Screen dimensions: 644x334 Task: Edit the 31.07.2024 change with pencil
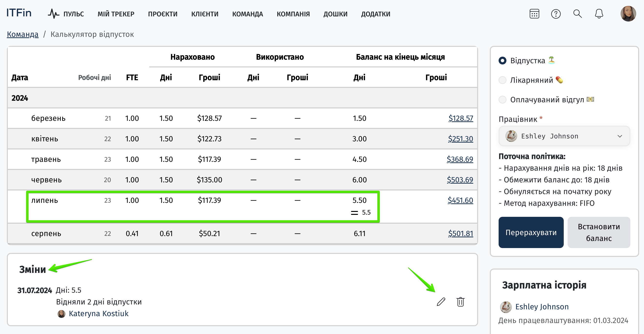click(441, 302)
